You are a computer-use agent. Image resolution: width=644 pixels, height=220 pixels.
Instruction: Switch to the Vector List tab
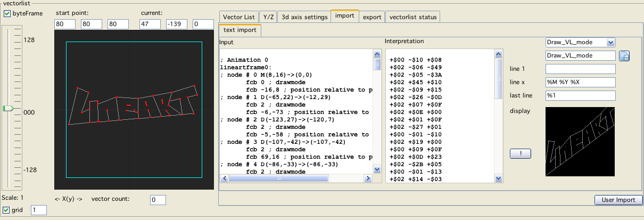point(239,17)
